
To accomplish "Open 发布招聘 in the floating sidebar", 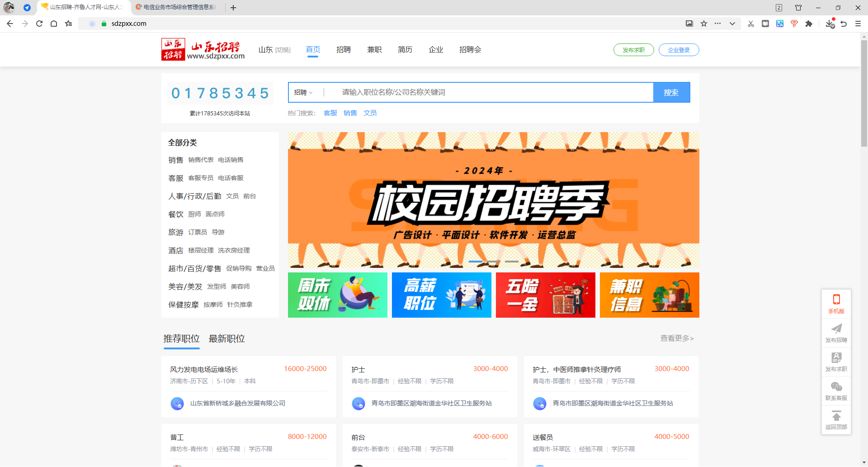I will click(836, 329).
